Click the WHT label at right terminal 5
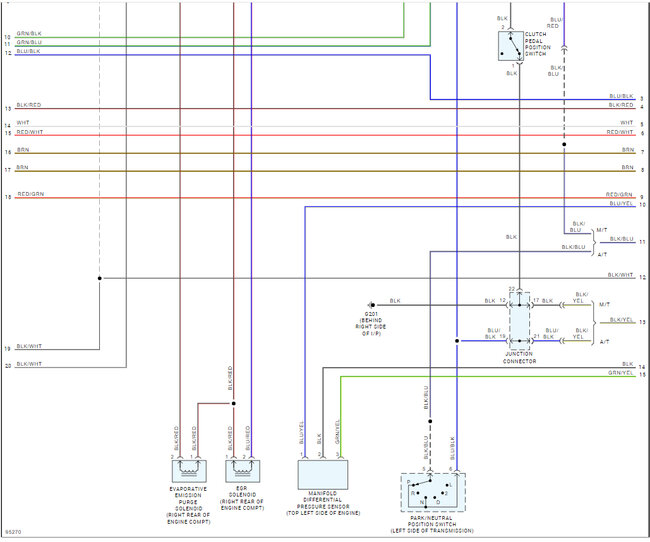Image resolution: width=650 pixels, height=542 pixels. [627, 123]
